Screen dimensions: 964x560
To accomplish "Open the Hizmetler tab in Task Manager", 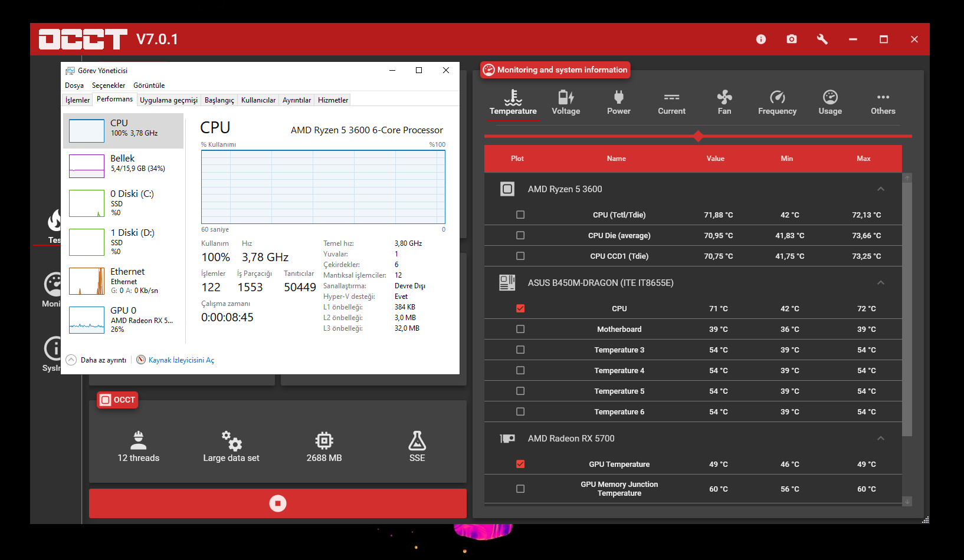I will pos(333,100).
